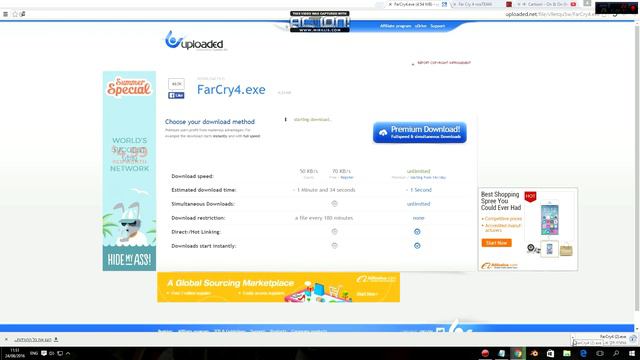
Task: Click the starting download status text
Action: coord(312,120)
